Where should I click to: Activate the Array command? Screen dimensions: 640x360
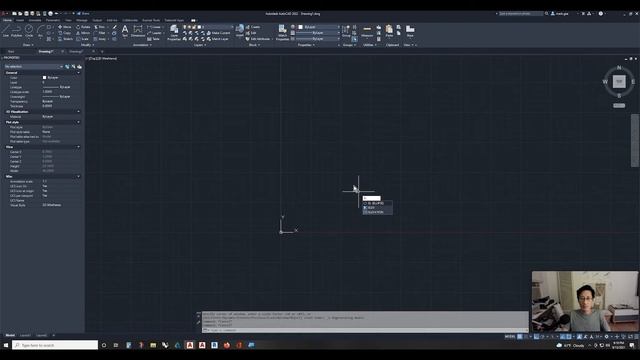click(x=100, y=39)
